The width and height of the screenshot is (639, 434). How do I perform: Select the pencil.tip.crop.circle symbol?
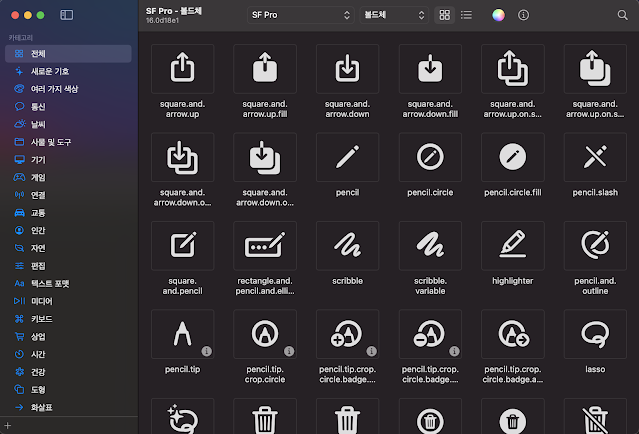(265, 334)
